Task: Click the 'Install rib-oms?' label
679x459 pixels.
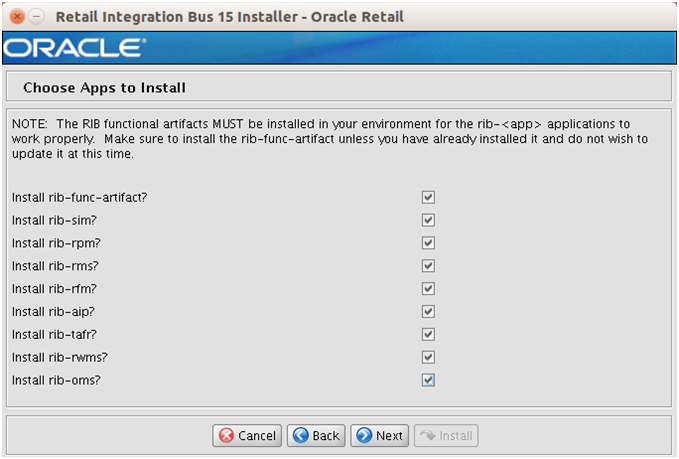Action: tap(56, 380)
